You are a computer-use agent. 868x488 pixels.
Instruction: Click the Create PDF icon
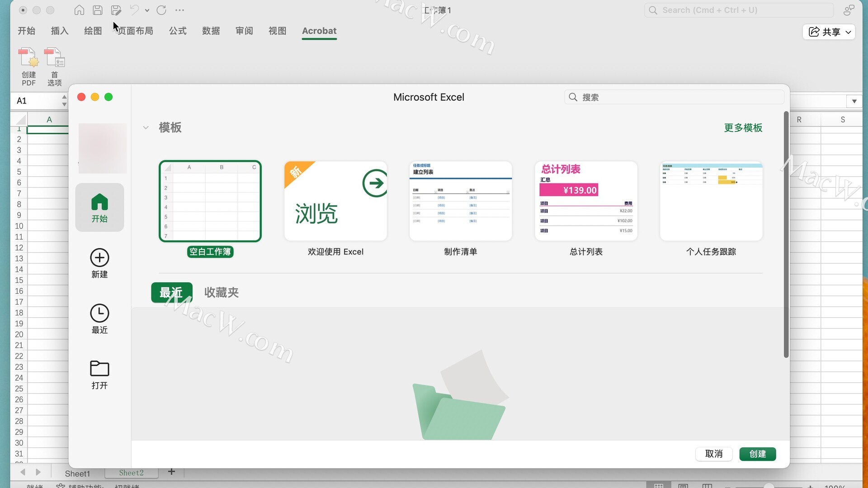[x=28, y=58]
